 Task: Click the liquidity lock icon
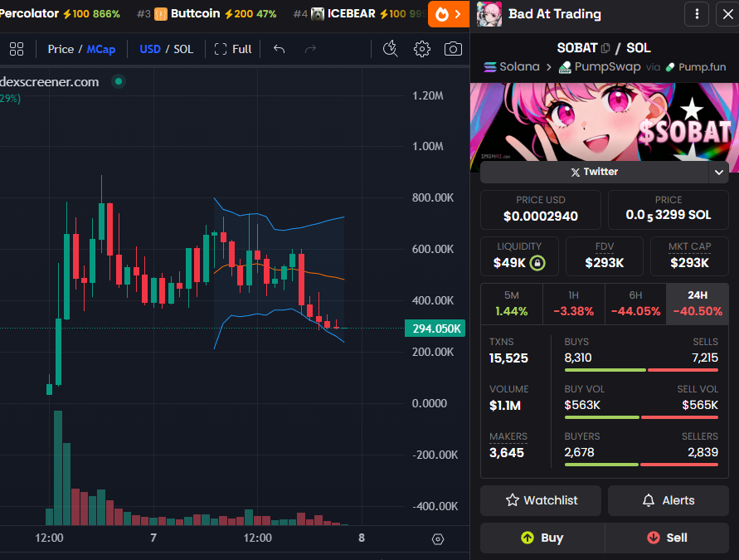point(537,262)
